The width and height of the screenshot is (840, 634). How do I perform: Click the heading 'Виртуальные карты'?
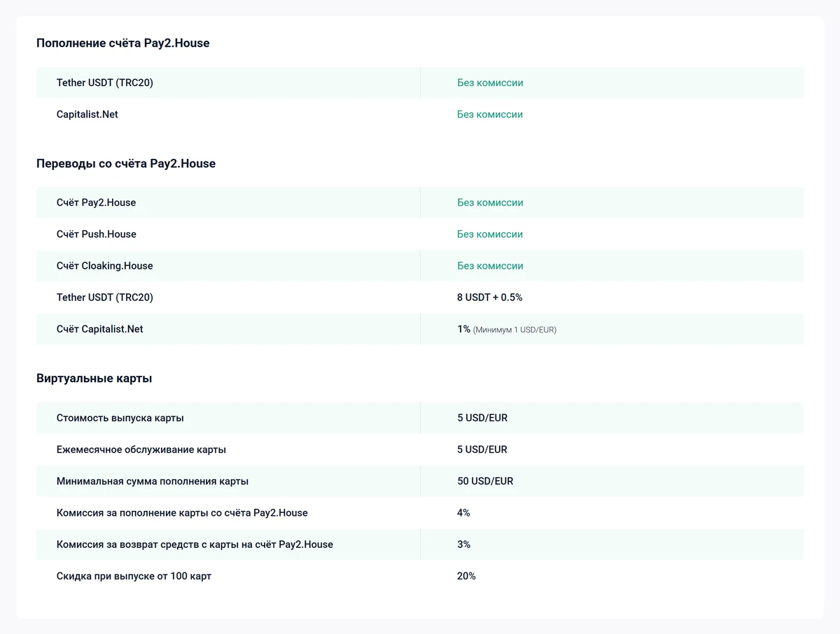(x=94, y=379)
